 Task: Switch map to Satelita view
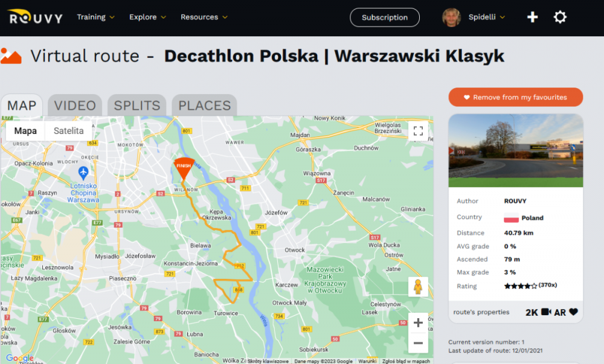[69, 131]
